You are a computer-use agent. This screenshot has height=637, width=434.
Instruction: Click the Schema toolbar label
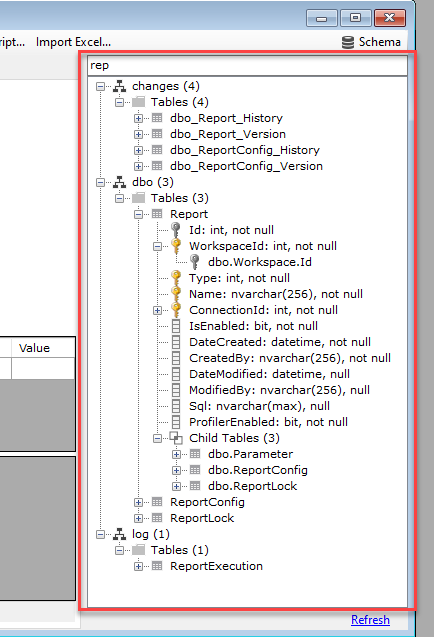coord(380,42)
